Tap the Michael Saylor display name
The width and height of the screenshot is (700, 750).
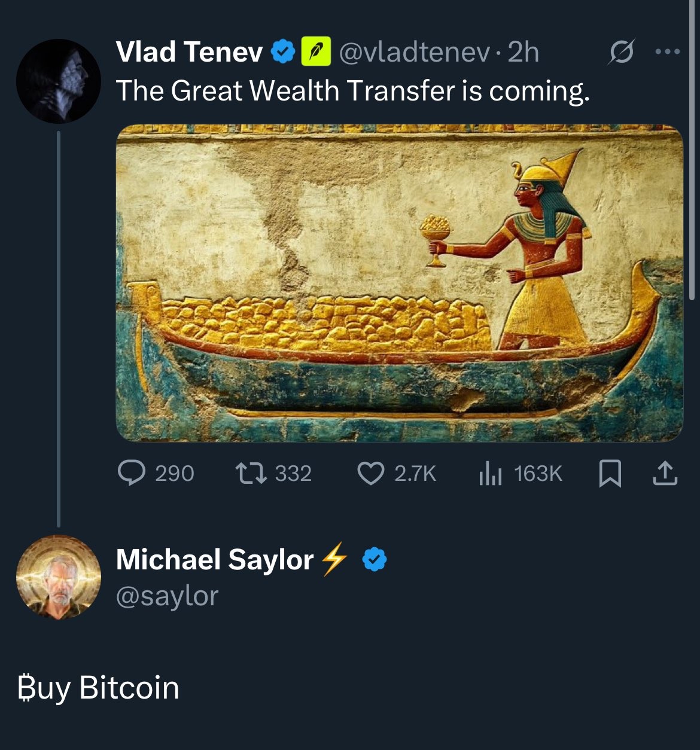215,560
